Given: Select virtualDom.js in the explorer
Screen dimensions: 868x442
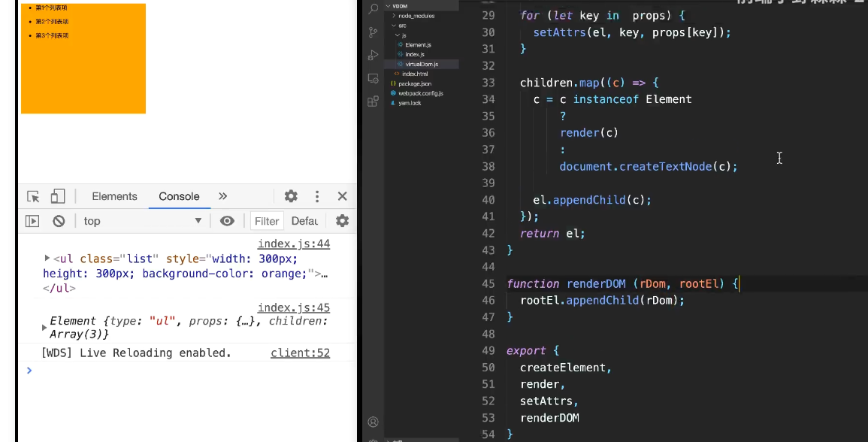Looking at the screenshot, I should point(422,64).
